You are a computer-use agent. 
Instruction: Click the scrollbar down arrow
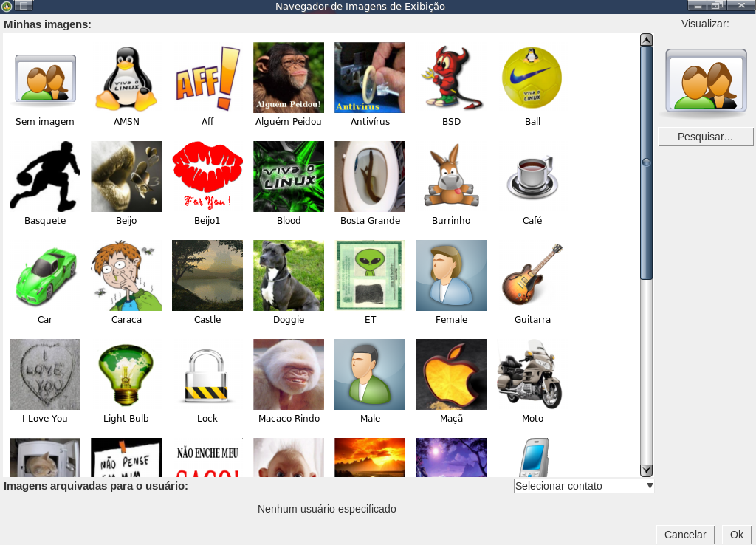[646, 470]
